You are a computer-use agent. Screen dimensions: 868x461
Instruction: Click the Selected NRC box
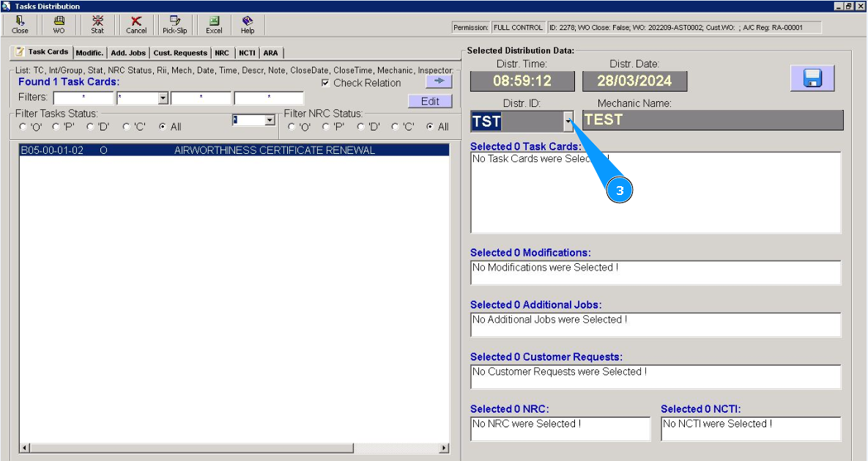560,429
